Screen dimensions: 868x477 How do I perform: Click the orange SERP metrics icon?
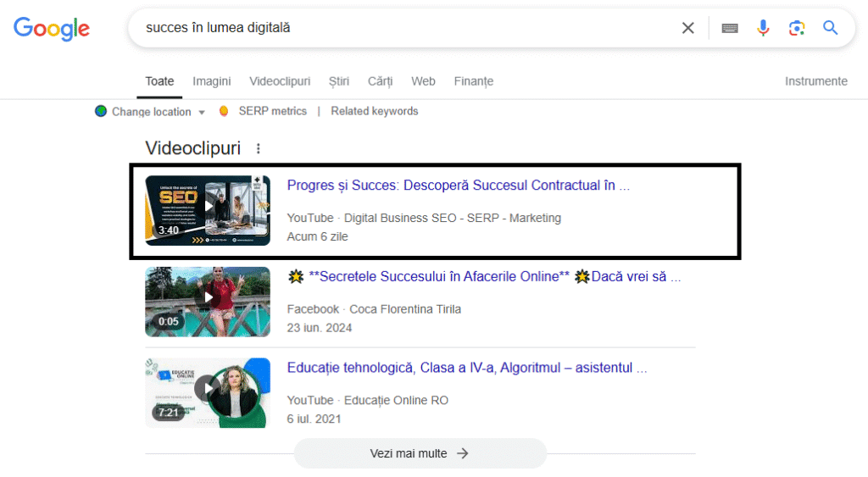[224, 111]
